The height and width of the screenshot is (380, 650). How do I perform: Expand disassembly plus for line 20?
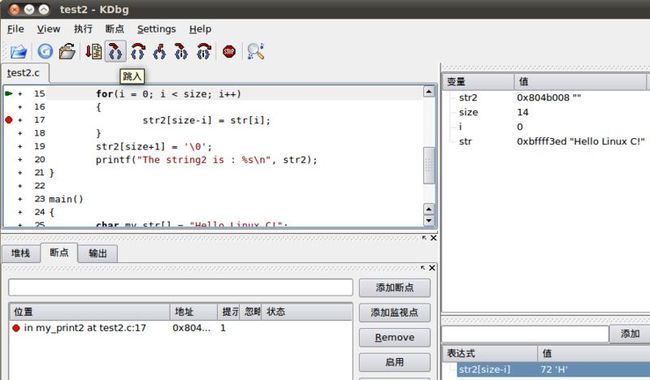(20, 160)
